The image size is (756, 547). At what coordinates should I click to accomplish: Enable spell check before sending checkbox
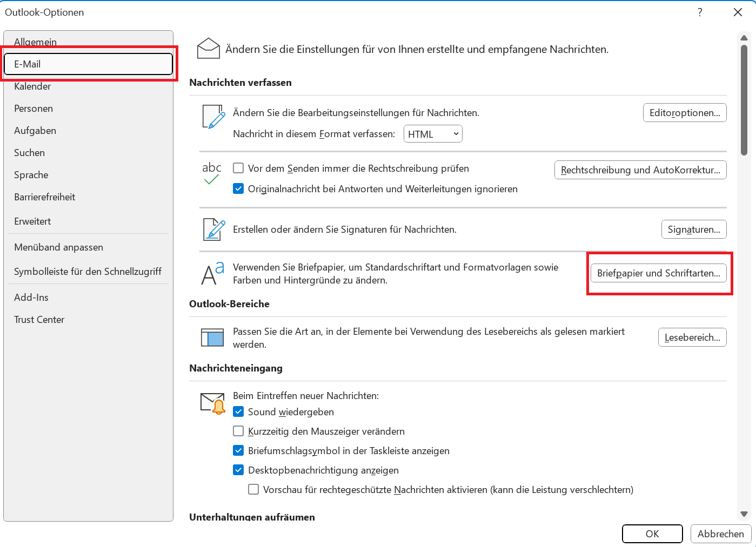[238, 168]
